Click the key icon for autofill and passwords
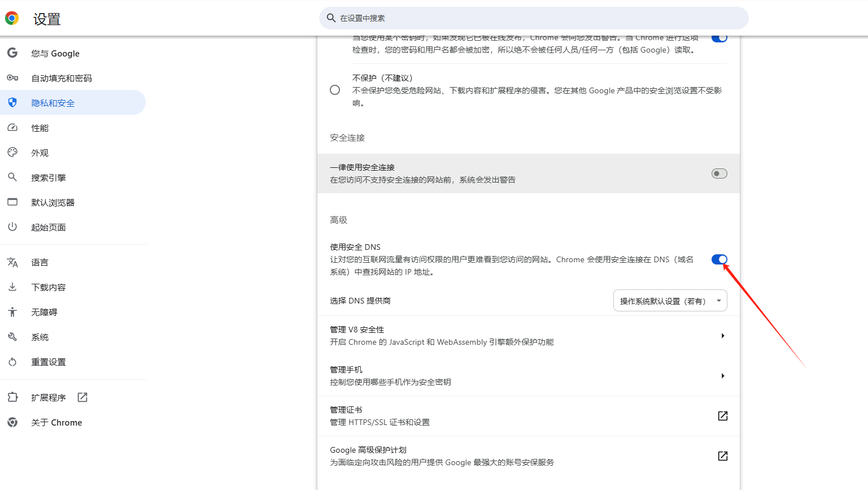 (x=12, y=78)
